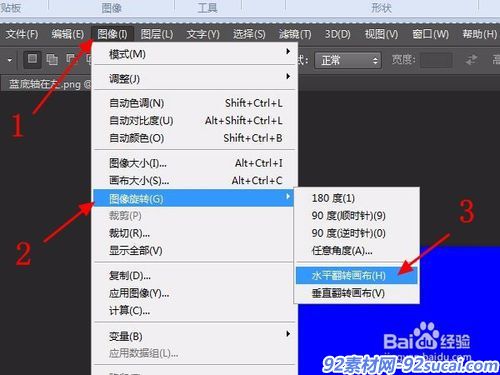
Task: Open the 图层(L) menu
Action: coord(157,34)
